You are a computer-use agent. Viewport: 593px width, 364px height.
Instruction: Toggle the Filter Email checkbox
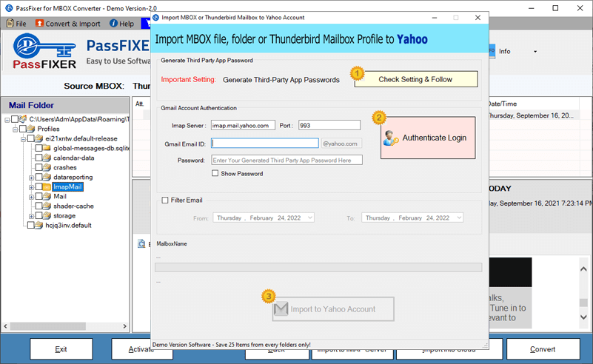pos(165,200)
